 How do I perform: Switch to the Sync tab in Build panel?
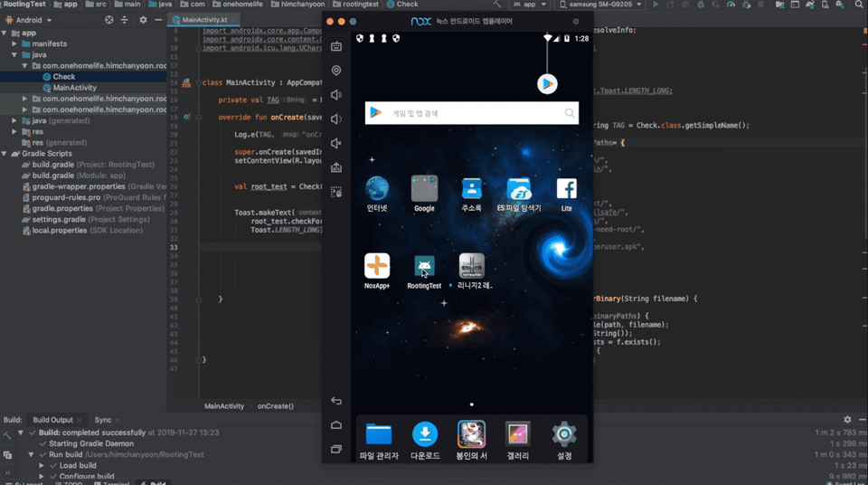102,420
